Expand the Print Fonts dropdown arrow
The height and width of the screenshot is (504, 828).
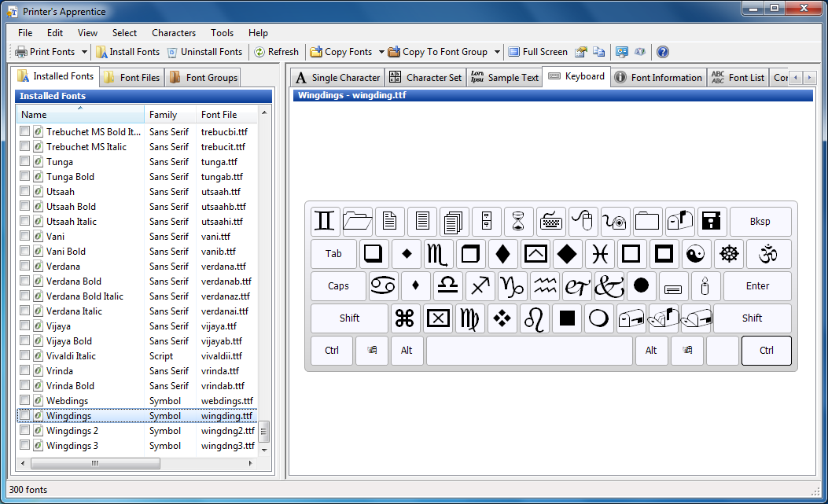[85, 52]
